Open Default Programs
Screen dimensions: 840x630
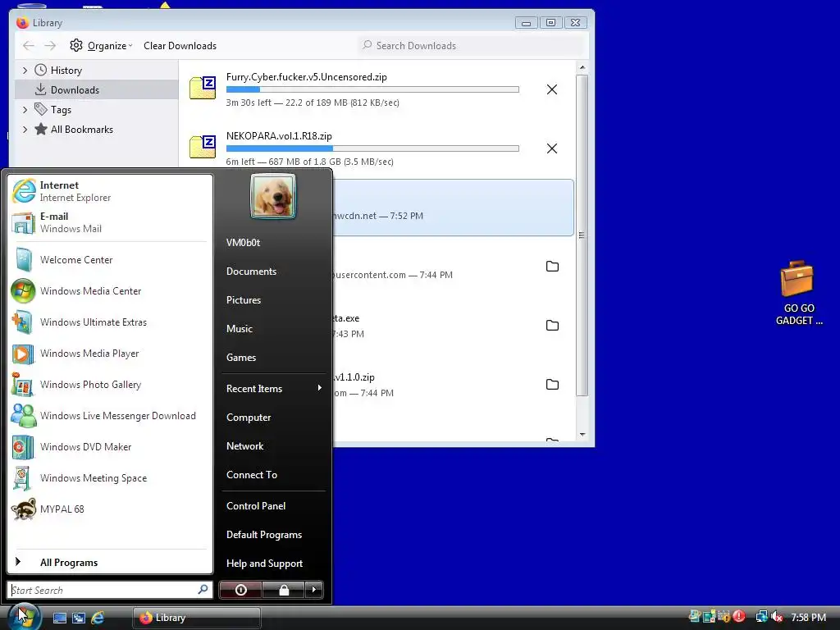[273, 535]
